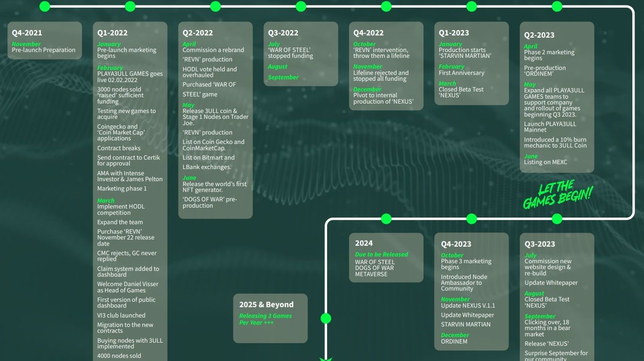Click the '2025 & Beyond' heading
Screen dimensions: 644x361
[266, 304]
